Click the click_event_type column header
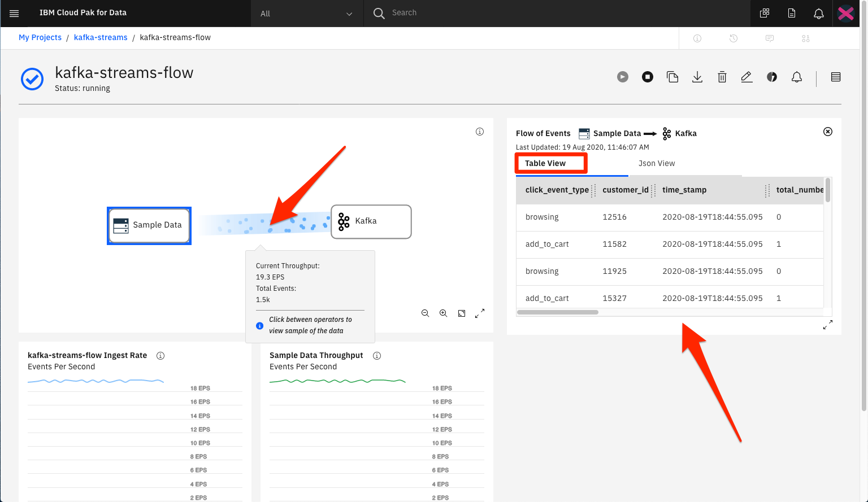Image resolution: width=868 pixels, height=502 pixels. coord(557,190)
